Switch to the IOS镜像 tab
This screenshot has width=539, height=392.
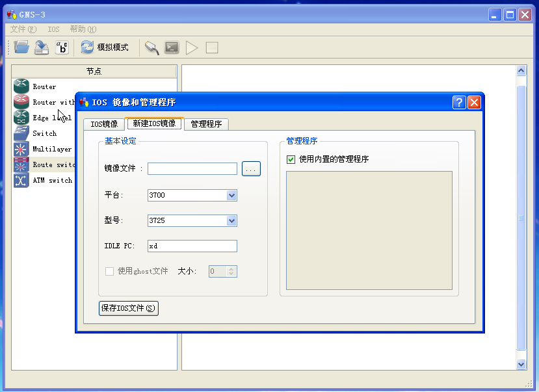[x=103, y=123]
